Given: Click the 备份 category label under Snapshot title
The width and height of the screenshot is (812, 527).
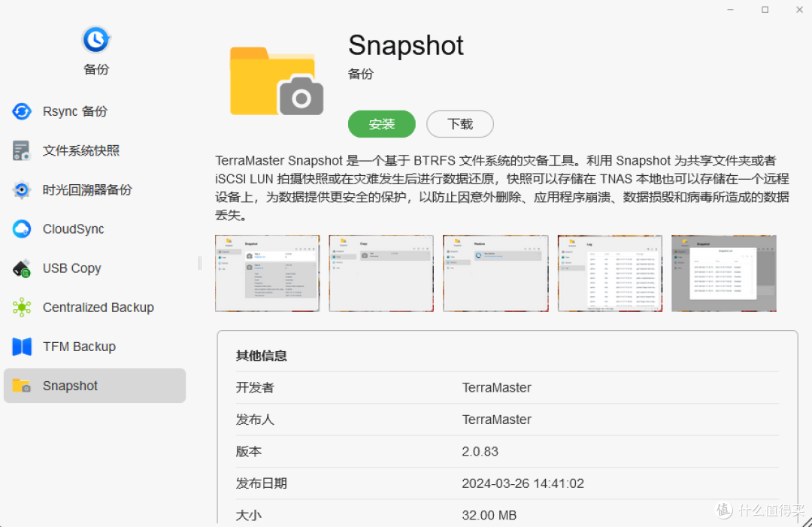Looking at the screenshot, I should (x=360, y=74).
